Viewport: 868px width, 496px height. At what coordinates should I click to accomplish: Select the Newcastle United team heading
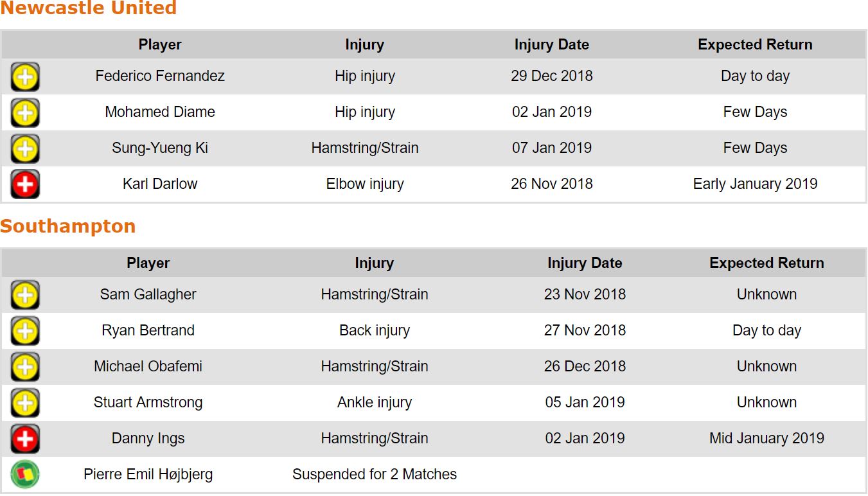point(88,8)
